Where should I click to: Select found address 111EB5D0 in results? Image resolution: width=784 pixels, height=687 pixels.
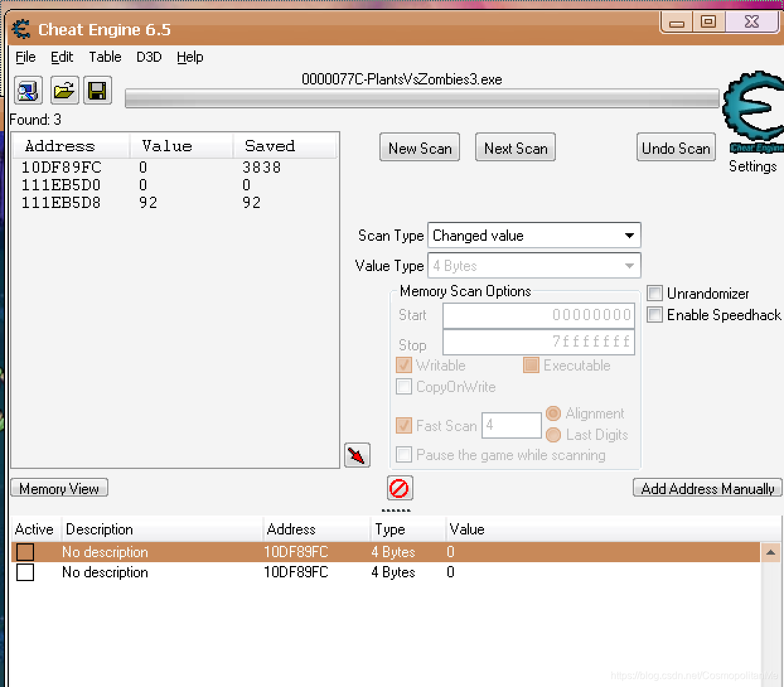pos(61,185)
